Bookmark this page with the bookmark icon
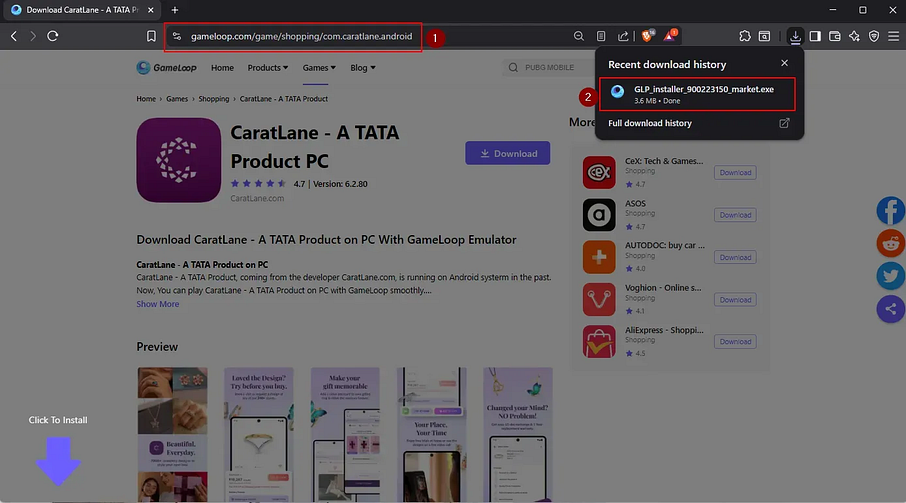Image resolution: width=906 pixels, height=503 pixels. pyautogui.click(x=151, y=36)
